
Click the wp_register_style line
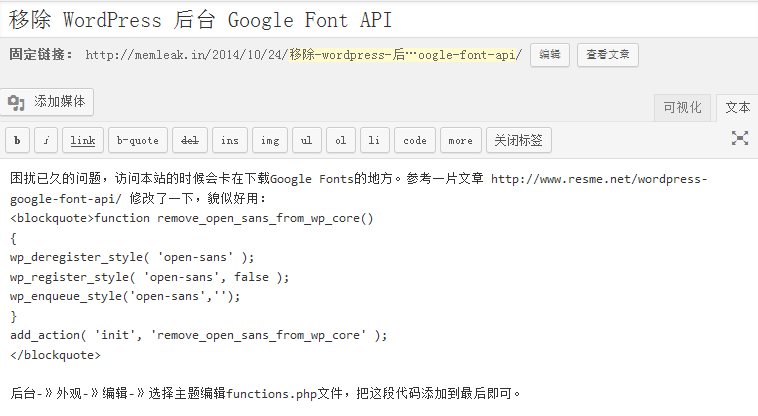point(149,277)
